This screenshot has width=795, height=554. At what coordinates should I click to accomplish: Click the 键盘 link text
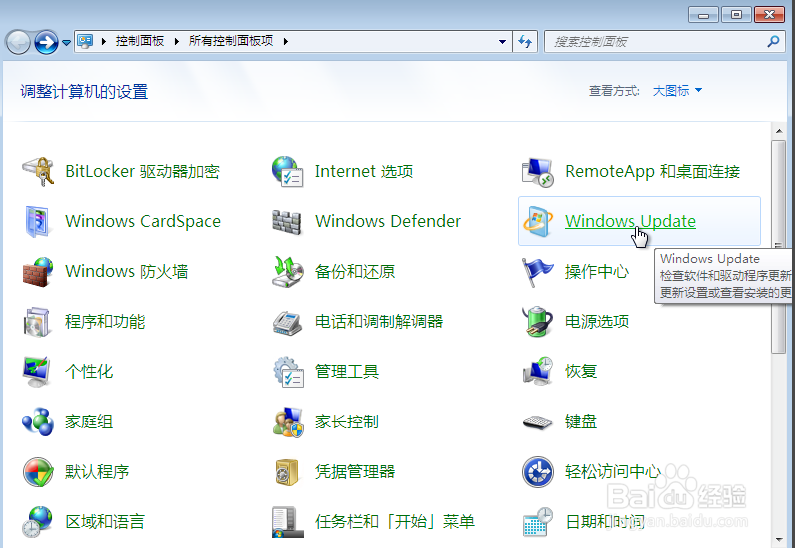581,422
